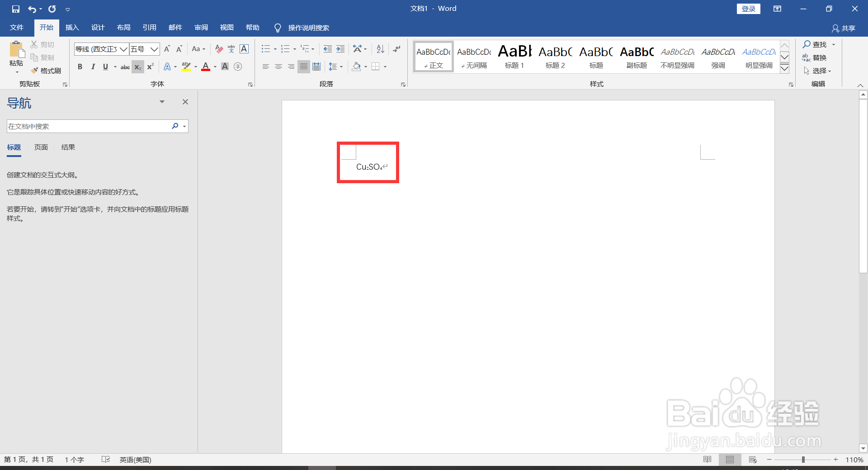Increase paragraph indent
868x470 pixels.
[340, 49]
